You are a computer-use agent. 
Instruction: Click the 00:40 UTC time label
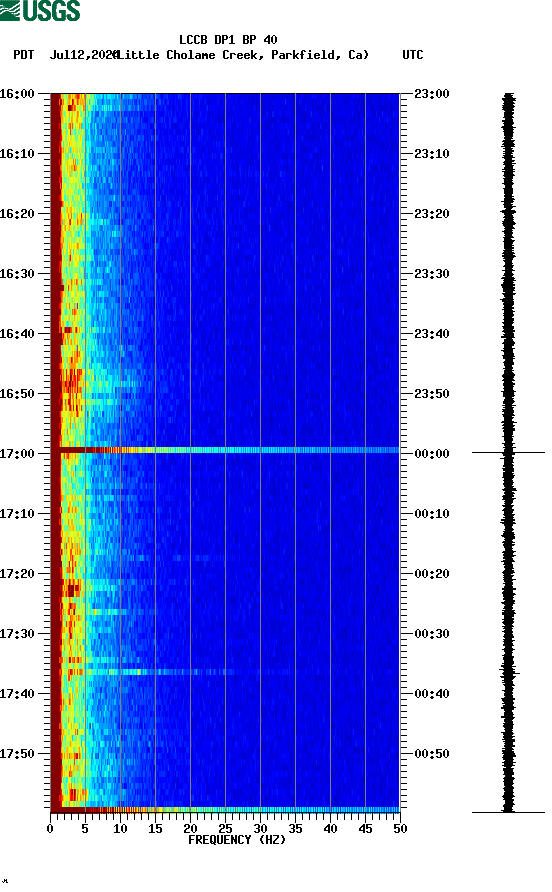(x=432, y=693)
